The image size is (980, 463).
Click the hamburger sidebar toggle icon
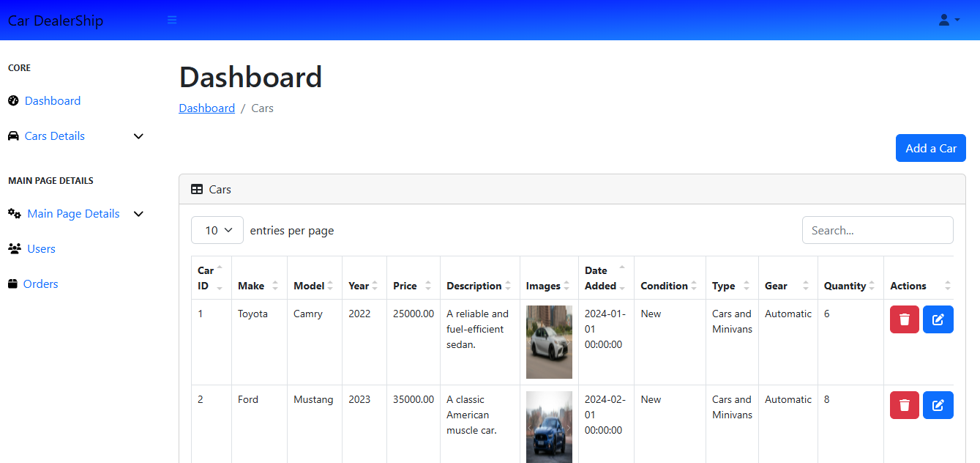[x=172, y=21]
